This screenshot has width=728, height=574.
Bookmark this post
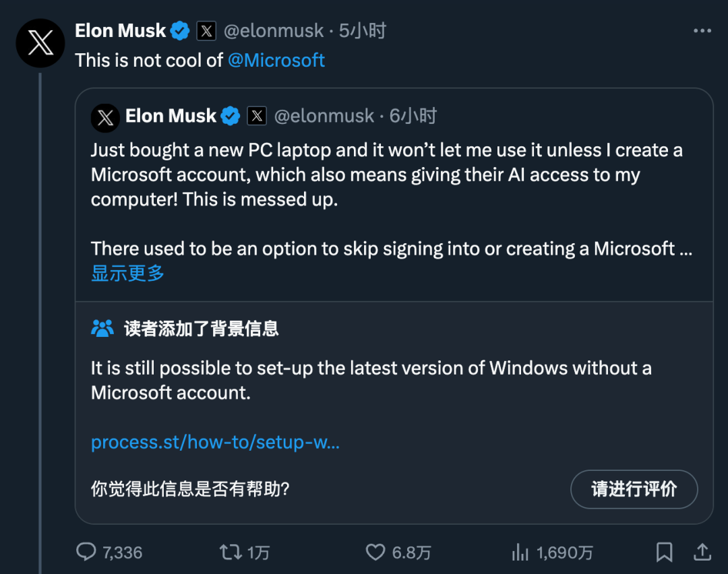tap(665, 552)
